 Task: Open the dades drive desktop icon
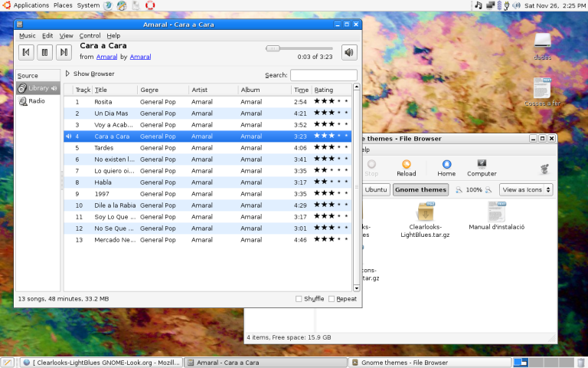(542, 41)
